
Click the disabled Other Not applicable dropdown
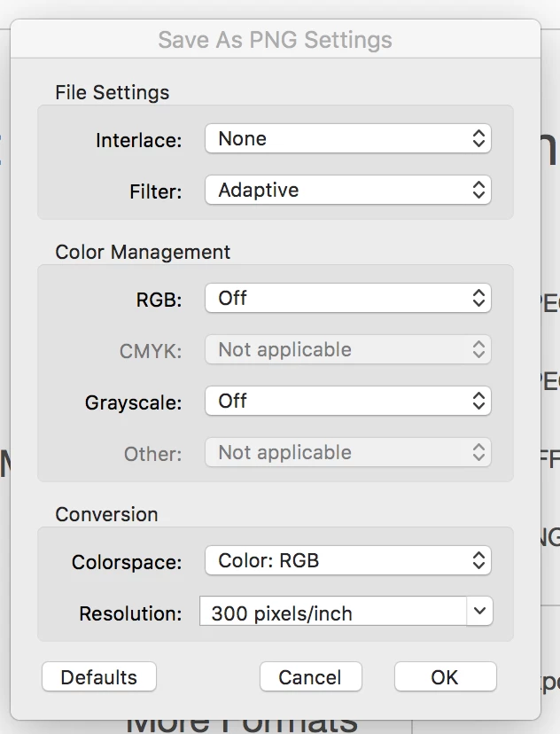coord(347,453)
